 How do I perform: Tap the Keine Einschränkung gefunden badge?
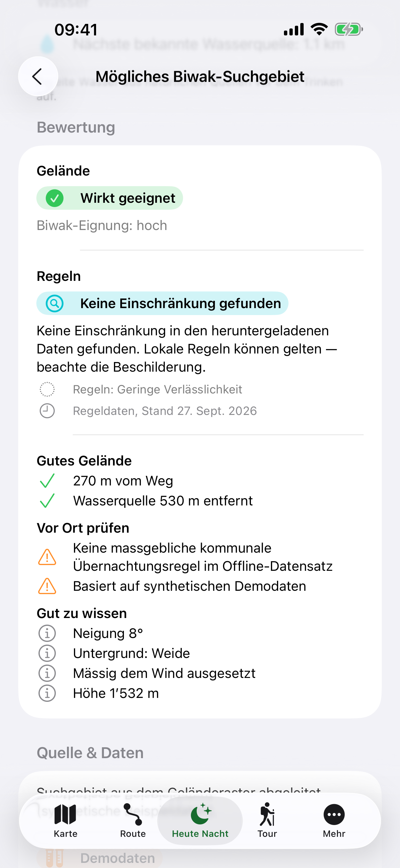point(162,303)
